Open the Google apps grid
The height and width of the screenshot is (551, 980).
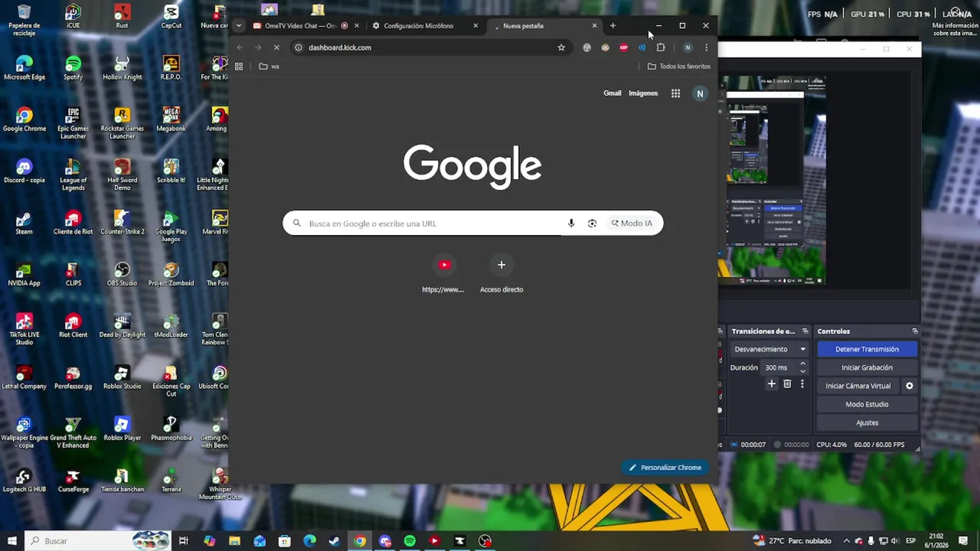(x=675, y=93)
